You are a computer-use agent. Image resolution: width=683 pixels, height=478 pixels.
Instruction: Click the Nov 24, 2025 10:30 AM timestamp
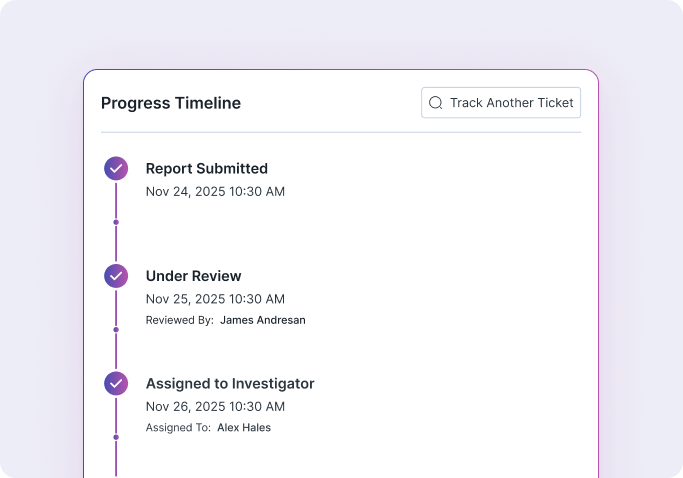(215, 191)
